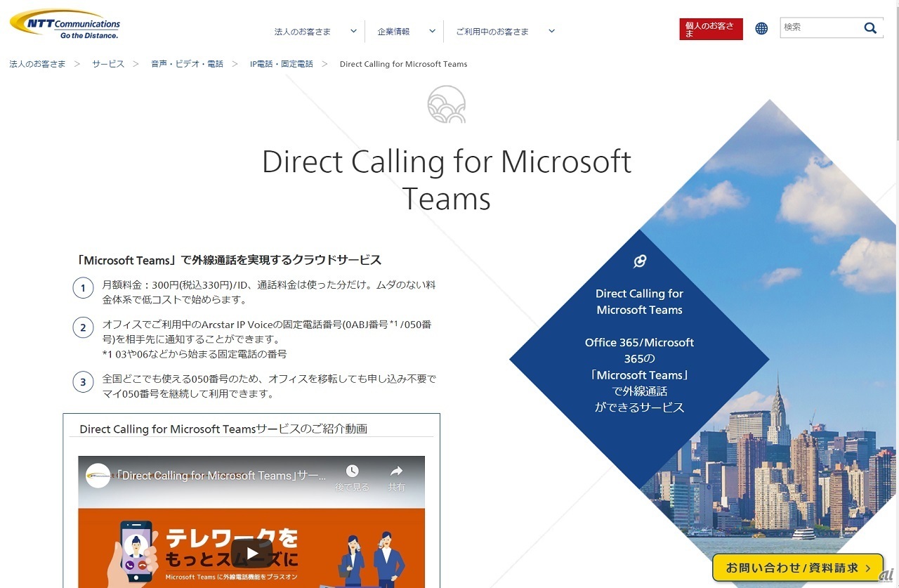This screenshot has width=899, height=588.
Task: Open the video title link in player
Action: point(221,476)
